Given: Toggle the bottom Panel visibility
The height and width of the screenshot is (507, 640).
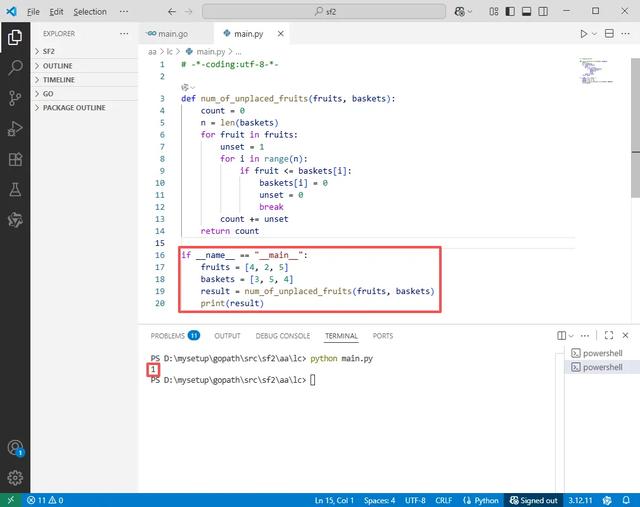Looking at the screenshot, I should (527, 11).
